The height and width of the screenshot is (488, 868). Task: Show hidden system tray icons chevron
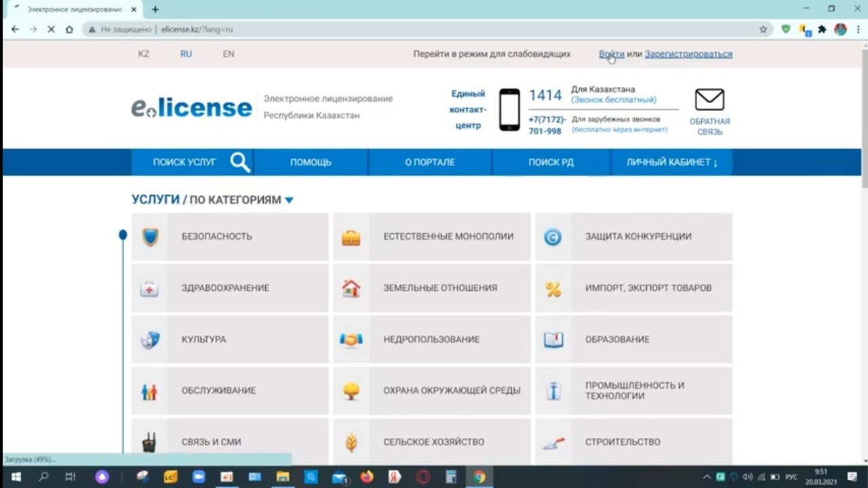pyautogui.click(x=707, y=477)
